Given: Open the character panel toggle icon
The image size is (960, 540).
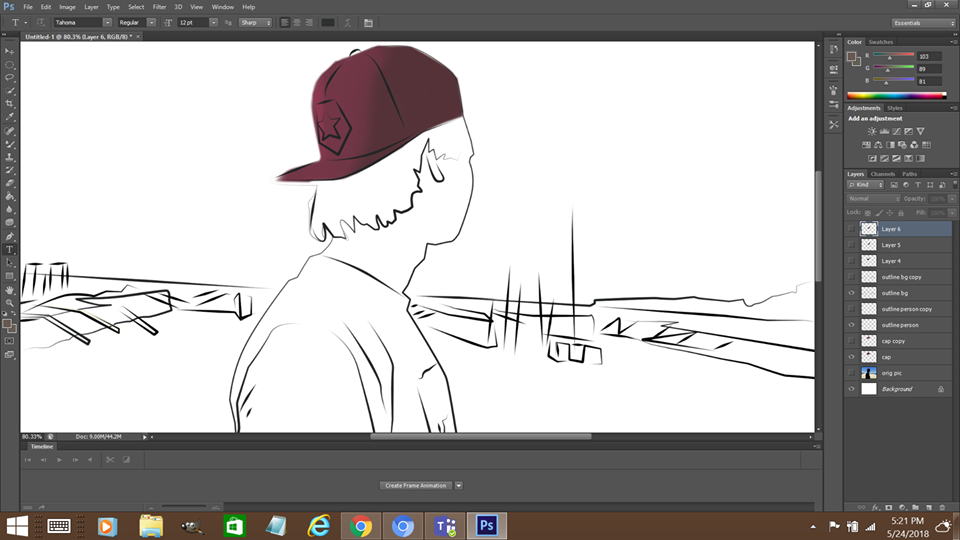Looking at the screenshot, I should pyautogui.click(x=368, y=23).
